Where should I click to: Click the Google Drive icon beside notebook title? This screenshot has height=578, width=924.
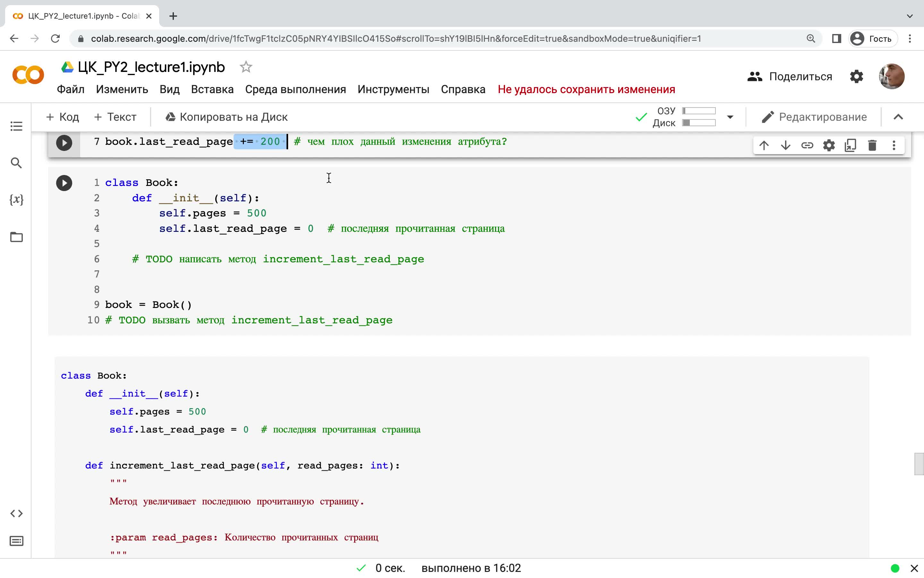67,67
